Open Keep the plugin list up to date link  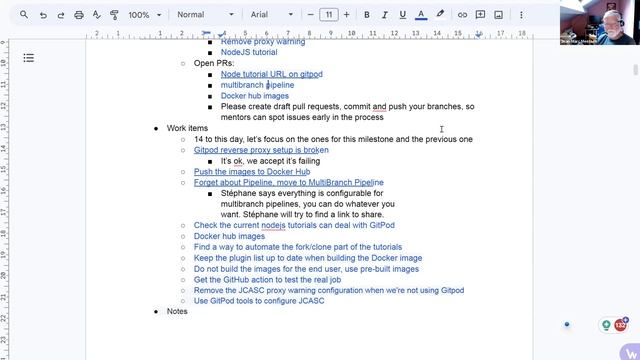pos(308,258)
